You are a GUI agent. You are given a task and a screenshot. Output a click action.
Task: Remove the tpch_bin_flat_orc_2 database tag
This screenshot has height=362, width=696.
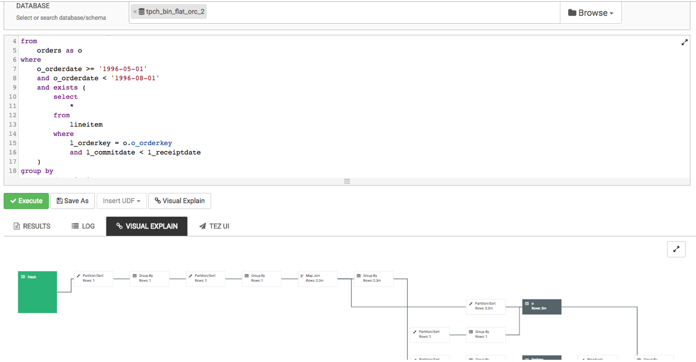click(x=135, y=12)
